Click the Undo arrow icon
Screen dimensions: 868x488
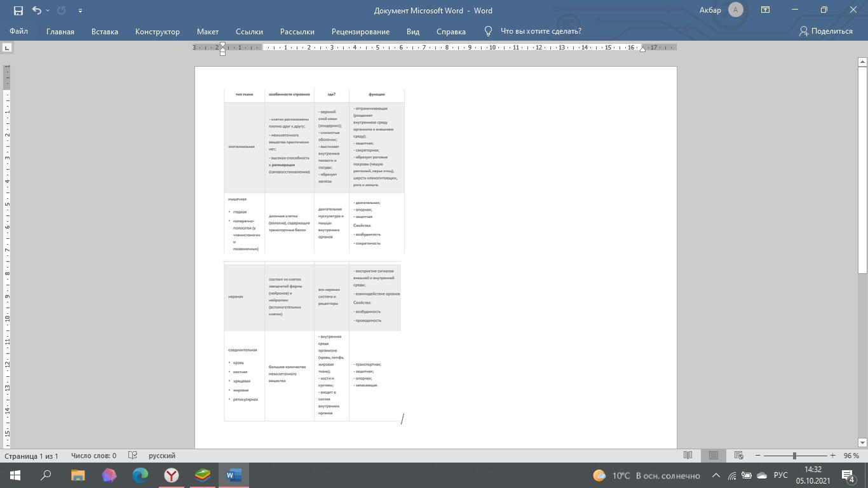click(x=37, y=10)
